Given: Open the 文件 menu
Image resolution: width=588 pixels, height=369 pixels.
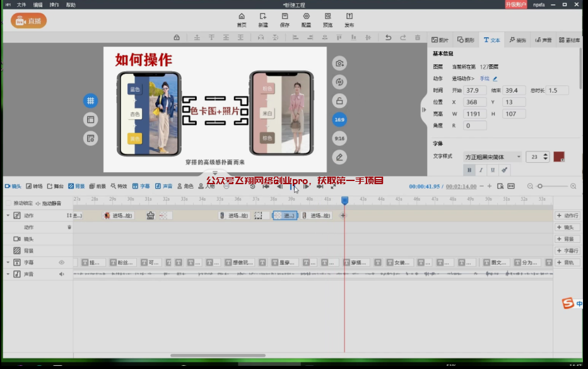Looking at the screenshot, I should point(21,4).
